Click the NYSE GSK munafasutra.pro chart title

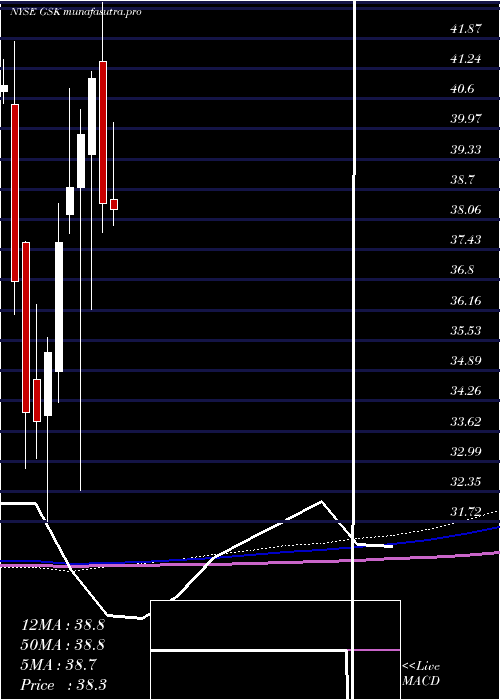point(75,12)
